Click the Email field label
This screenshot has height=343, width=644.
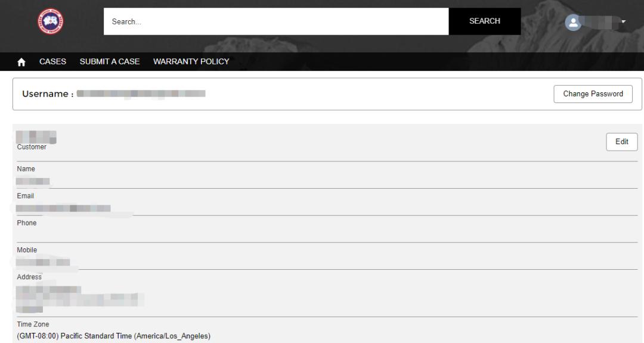tap(26, 196)
